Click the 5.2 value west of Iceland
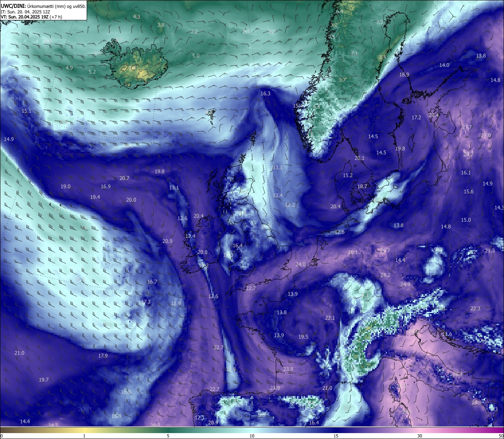 pyautogui.click(x=92, y=72)
